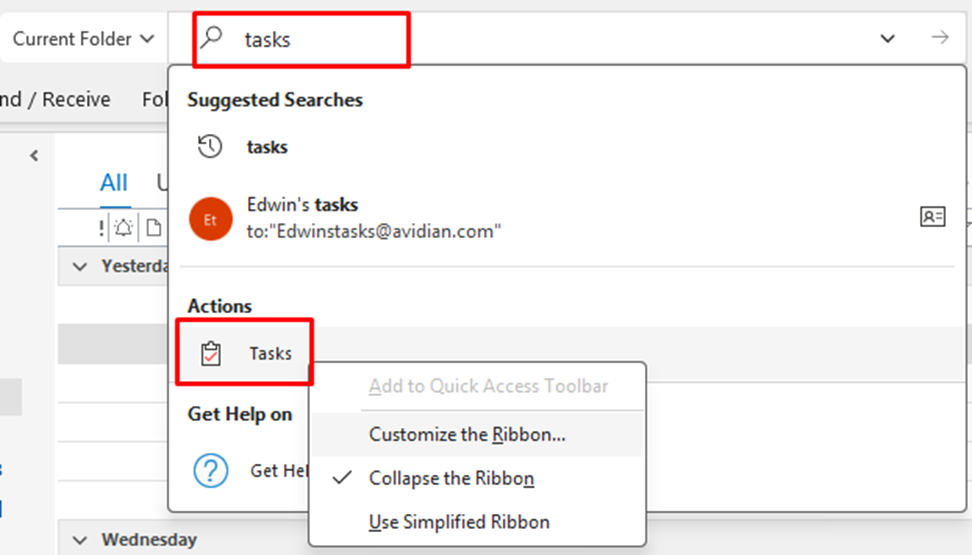Click the search magnifier icon

point(211,38)
